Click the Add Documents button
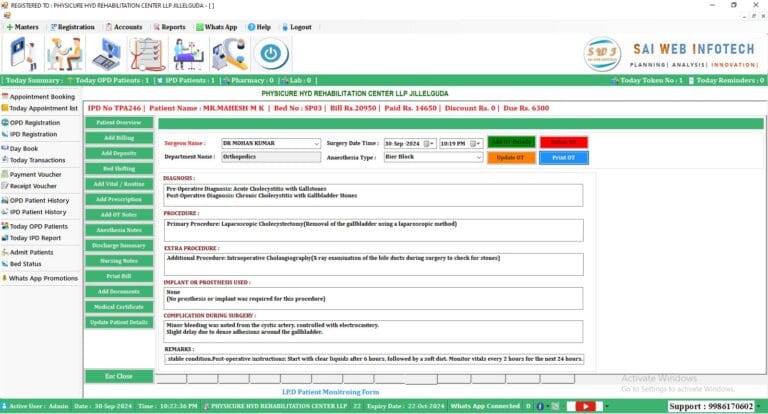The width and height of the screenshot is (768, 414). pyautogui.click(x=119, y=292)
